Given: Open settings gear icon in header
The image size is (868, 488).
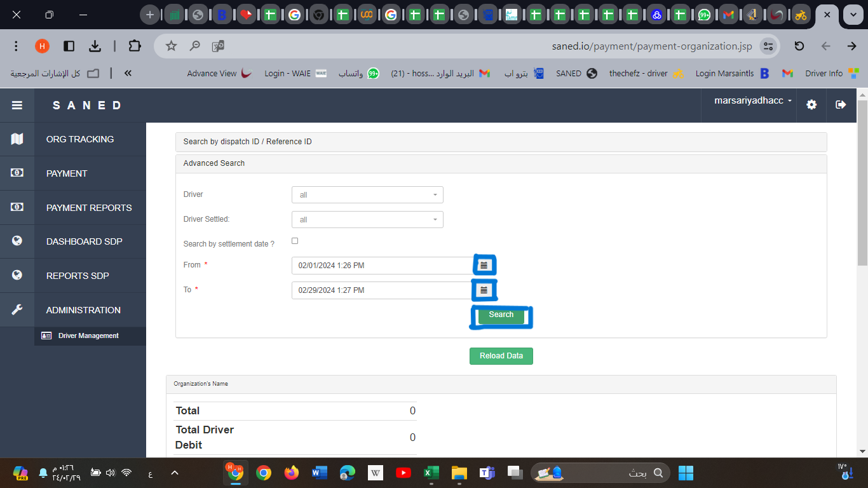Looking at the screenshot, I should 811,105.
